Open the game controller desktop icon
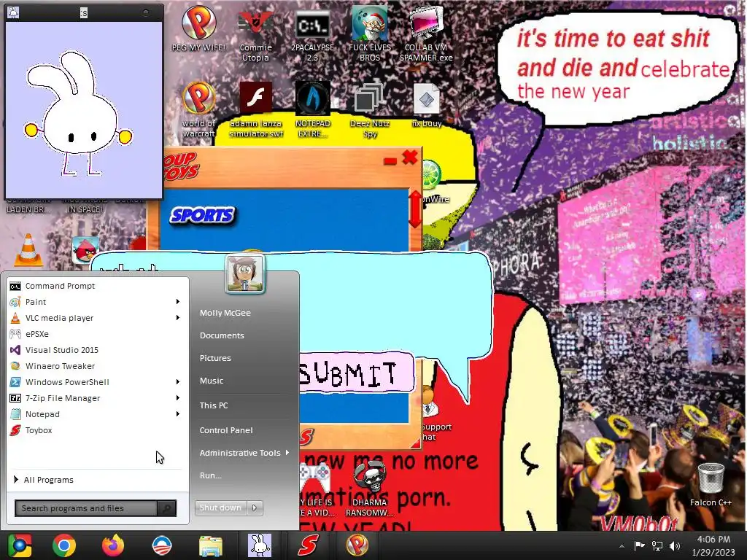The width and height of the screenshot is (747, 560). (x=315, y=478)
